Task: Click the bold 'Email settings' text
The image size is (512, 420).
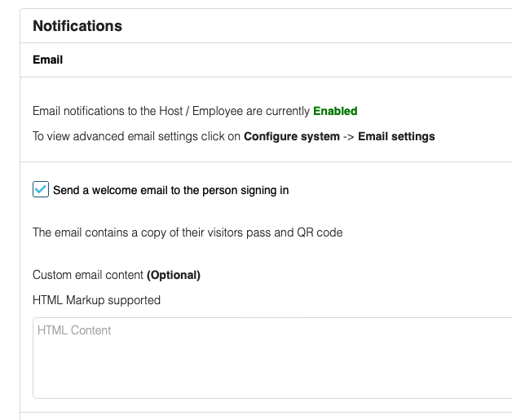Action: tap(396, 136)
